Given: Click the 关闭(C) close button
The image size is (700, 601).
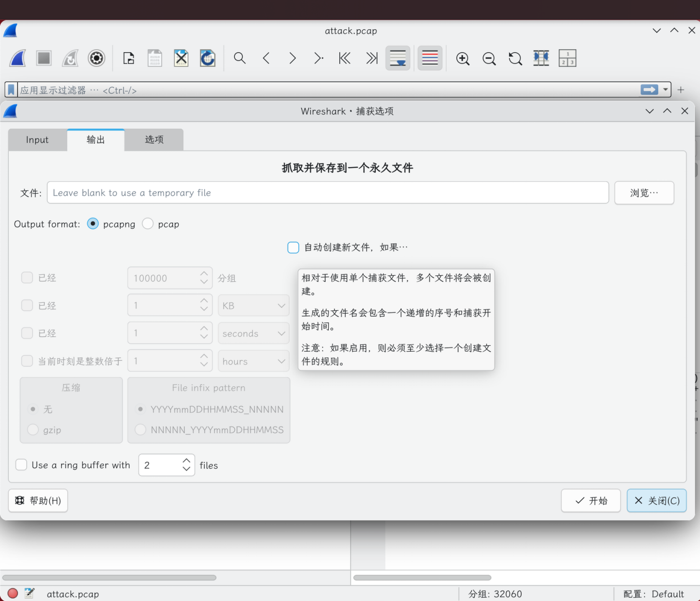Looking at the screenshot, I should pyautogui.click(x=657, y=500).
